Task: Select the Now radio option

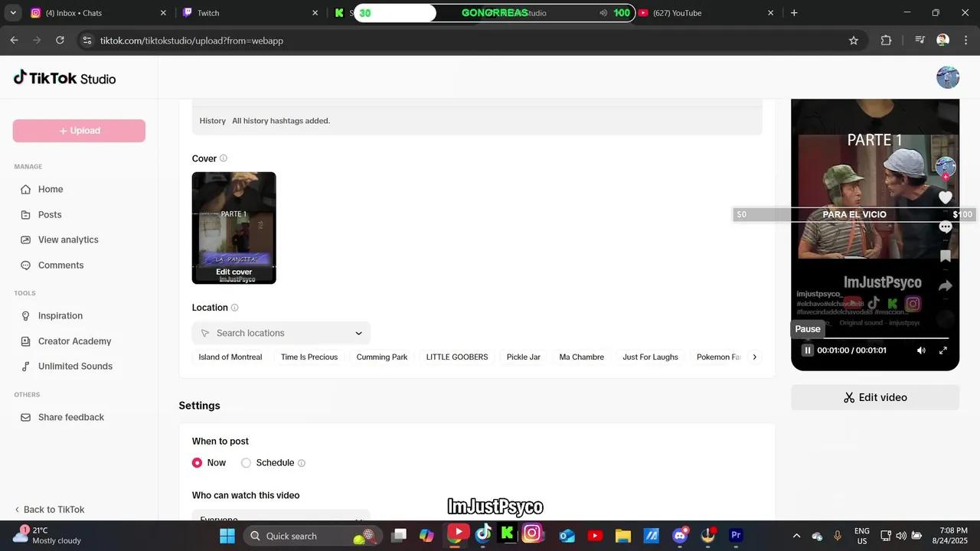Action: [x=197, y=462]
